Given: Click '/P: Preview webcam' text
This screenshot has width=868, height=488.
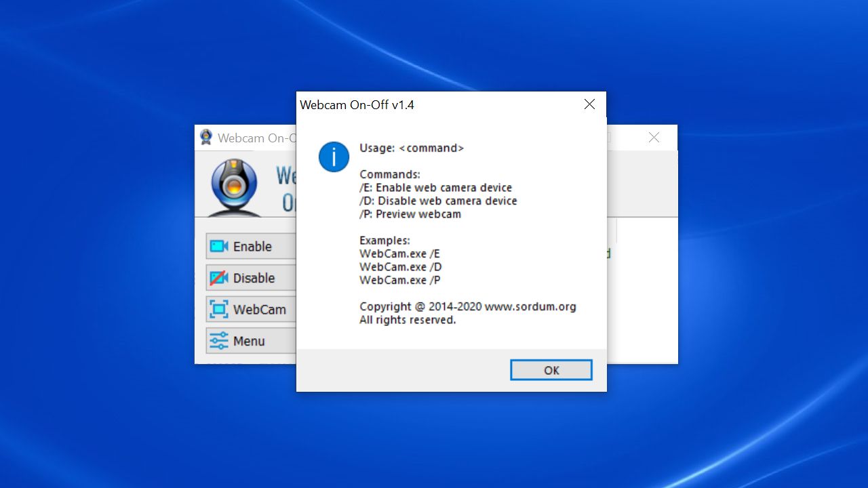Looking at the screenshot, I should [x=410, y=214].
